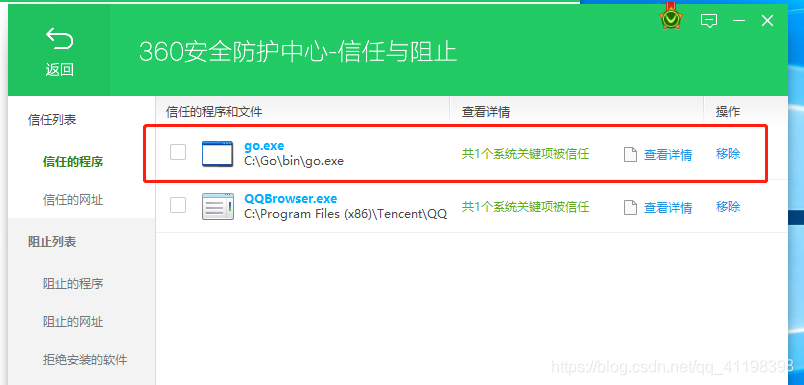This screenshot has height=385, width=804.
Task: Click the go.exe program icon
Action: coord(217,154)
